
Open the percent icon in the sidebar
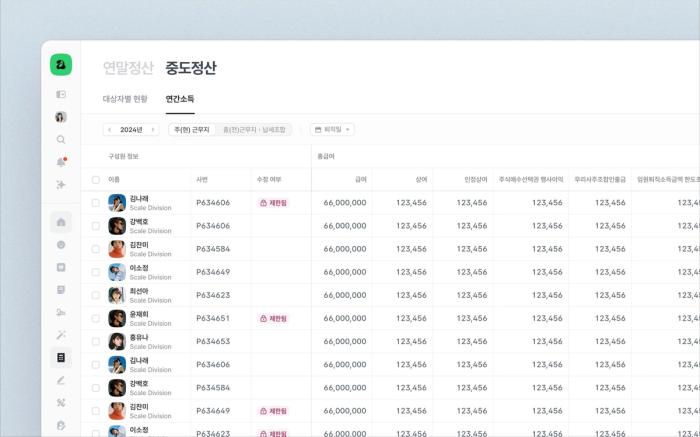(61, 403)
